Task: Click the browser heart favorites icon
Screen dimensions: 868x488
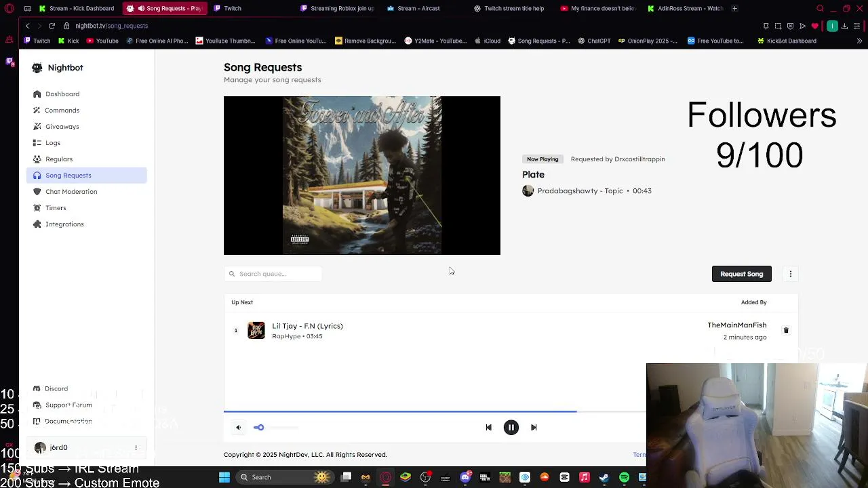Action: point(814,26)
